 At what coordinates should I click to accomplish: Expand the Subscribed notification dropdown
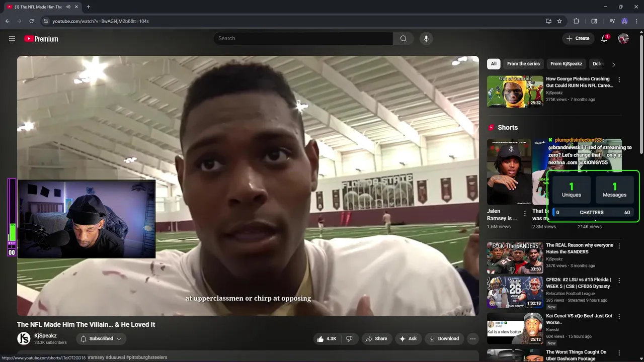(x=101, y=339)
